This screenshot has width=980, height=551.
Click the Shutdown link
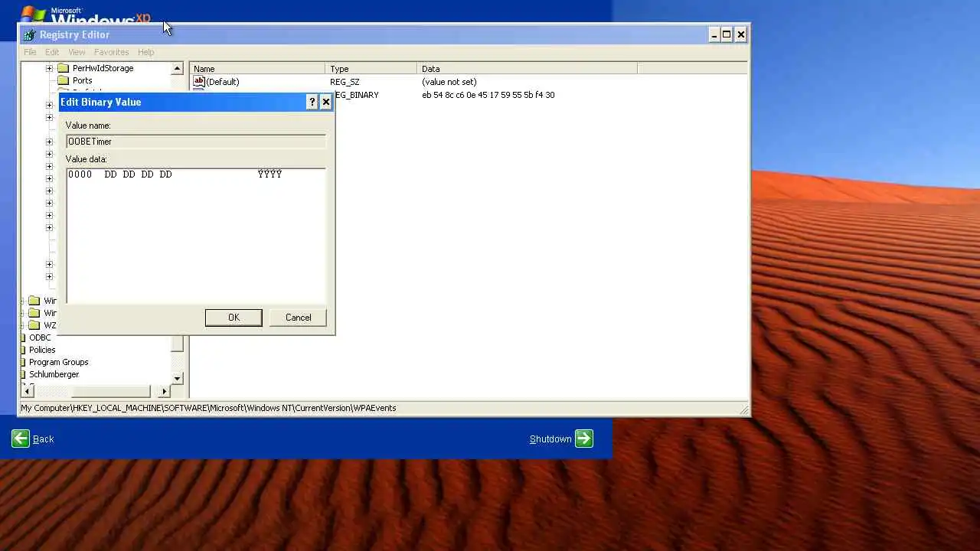tap(550, 439)
